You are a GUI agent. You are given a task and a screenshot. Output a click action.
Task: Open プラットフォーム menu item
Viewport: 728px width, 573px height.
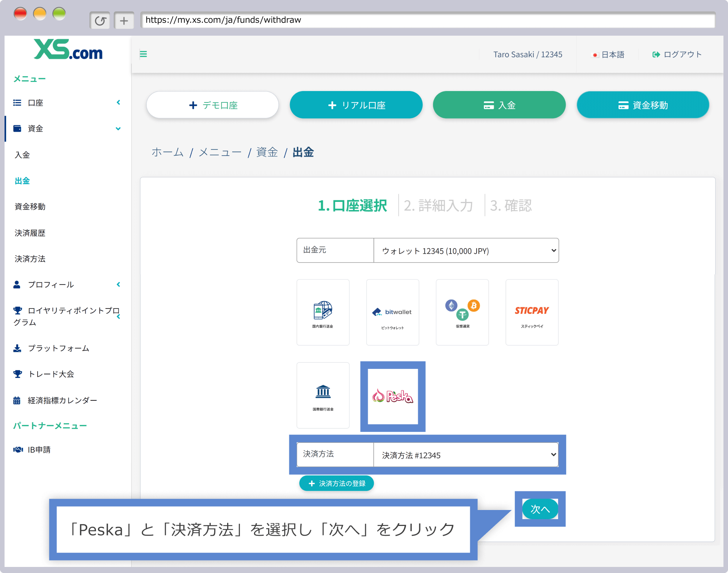(x=59, y=348)
